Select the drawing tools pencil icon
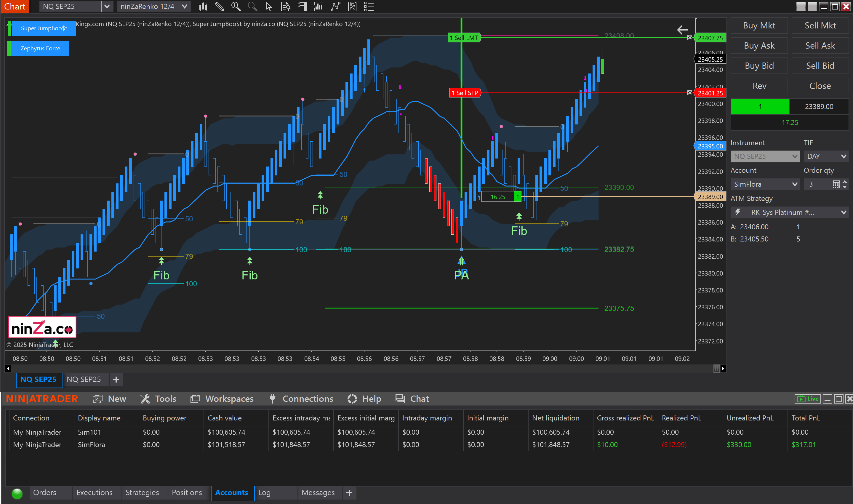Image resolution: width=853 pixels, height=504 pixels. pyautogui.click(x=219, y=7)
